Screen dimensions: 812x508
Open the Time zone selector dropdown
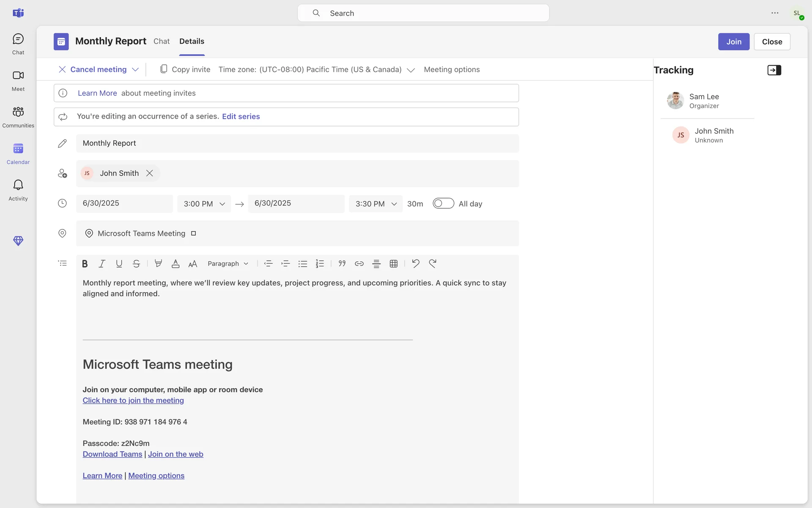click(410, 70)
